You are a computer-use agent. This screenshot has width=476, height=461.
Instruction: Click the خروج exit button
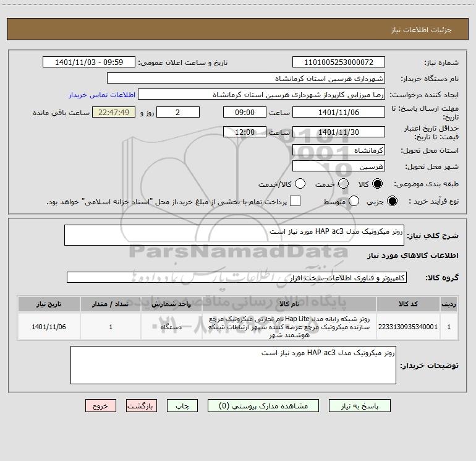(101, 406)
